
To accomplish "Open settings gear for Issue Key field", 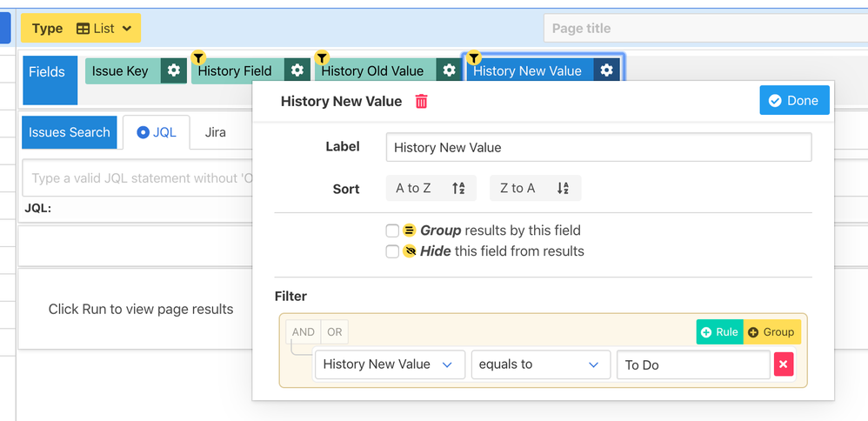I will [x=174, y=71].
